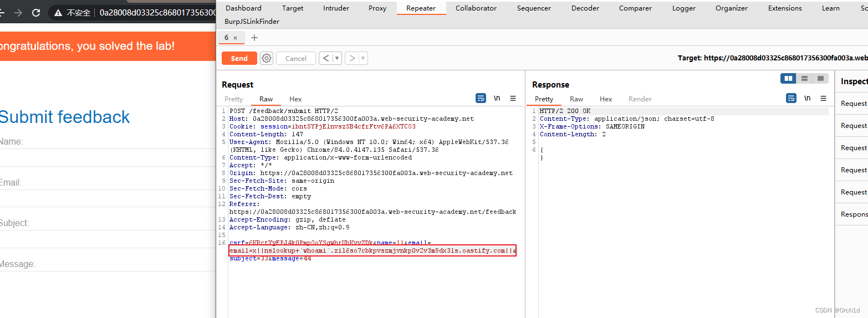
Task: Go forward to the next request in history
Action: pyautogui.click(x=352, y=58)
